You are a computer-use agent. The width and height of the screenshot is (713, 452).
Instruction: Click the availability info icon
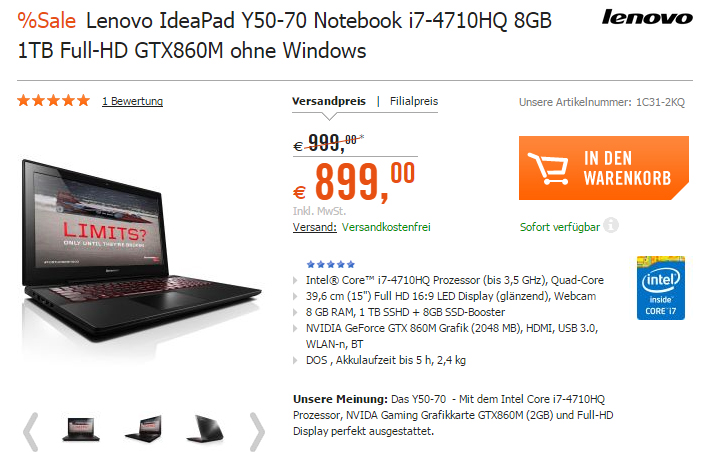611,226
